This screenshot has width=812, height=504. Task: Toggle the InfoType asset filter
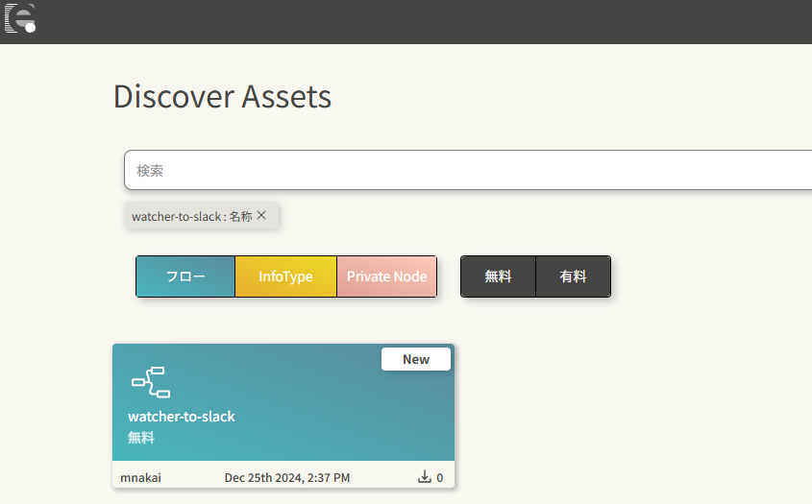(285, 276)
